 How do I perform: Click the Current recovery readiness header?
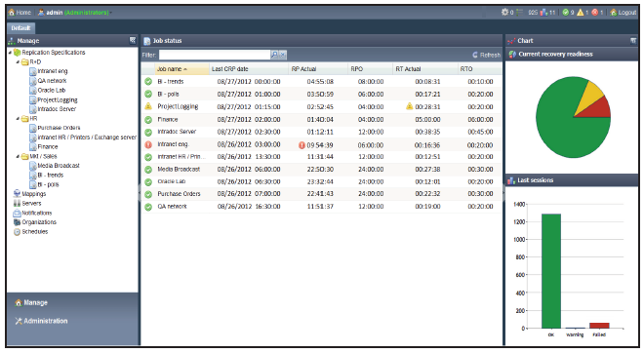click(x=572, y=55)
